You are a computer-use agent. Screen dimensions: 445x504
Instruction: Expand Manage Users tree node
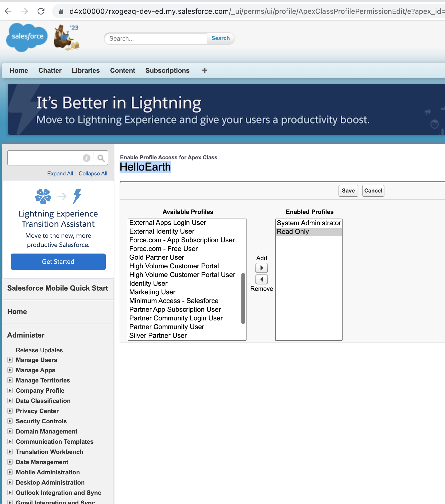pyautogui.click(x=10, y=360)
